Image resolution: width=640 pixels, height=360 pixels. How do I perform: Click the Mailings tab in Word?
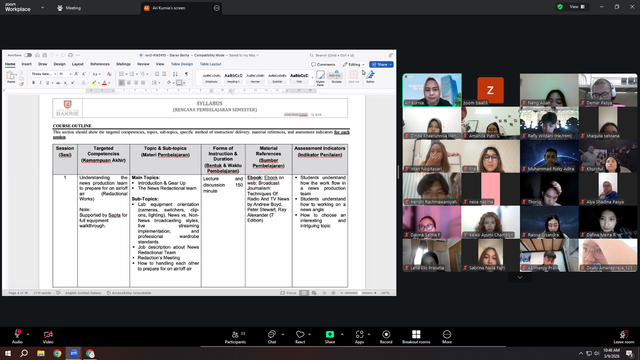click(123, 64)
